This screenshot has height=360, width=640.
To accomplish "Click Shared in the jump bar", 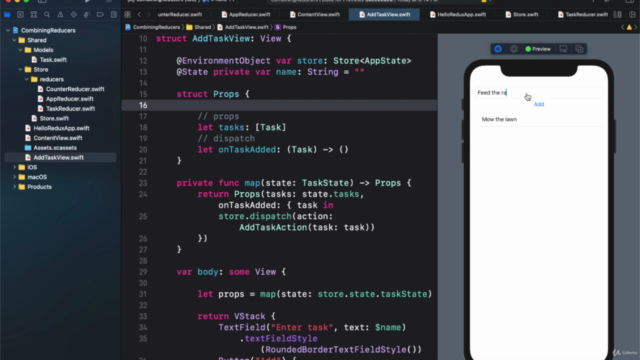I will coord(199,27).
